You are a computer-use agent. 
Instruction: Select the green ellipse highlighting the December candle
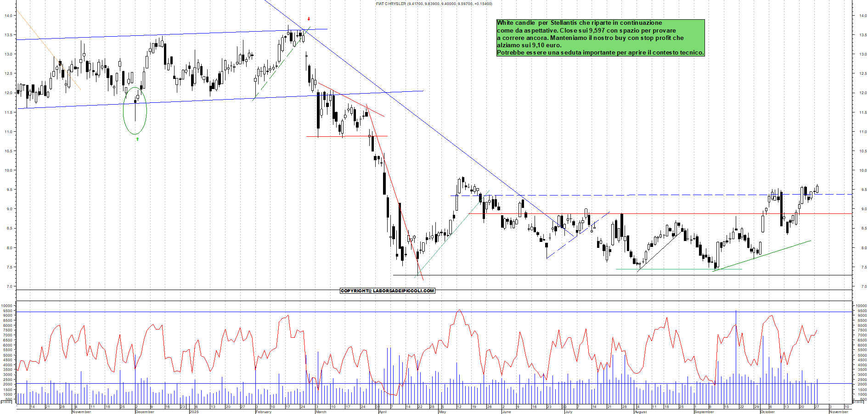pos(135,110)
